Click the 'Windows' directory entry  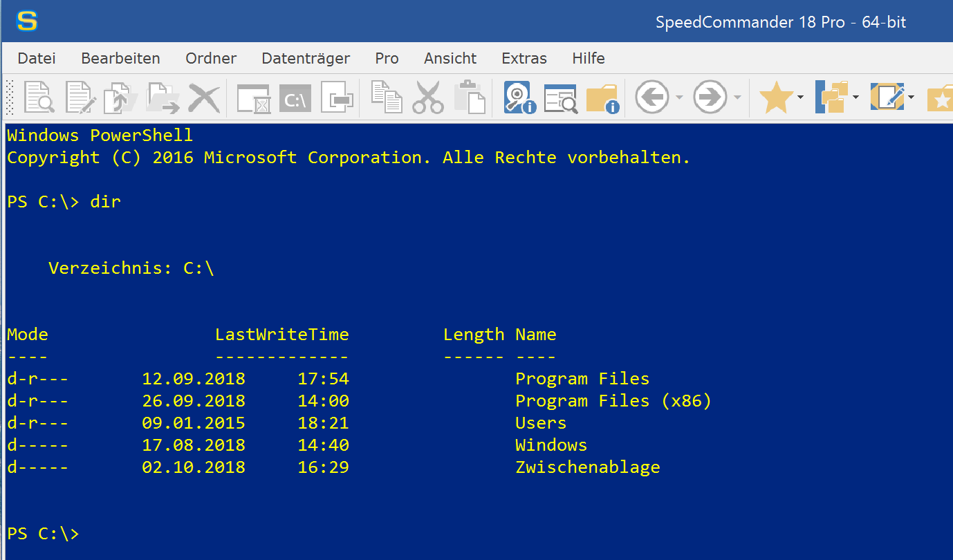coord(551,445)
